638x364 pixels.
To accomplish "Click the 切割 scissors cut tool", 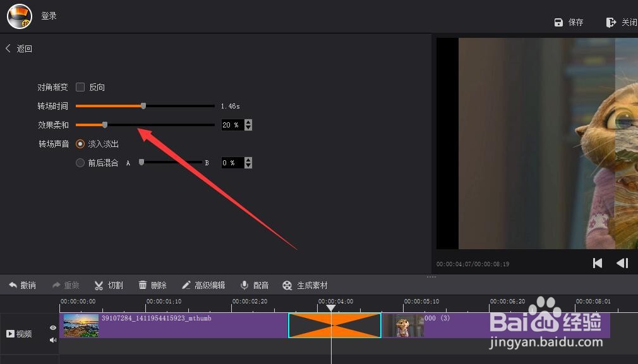I will 109,285.
